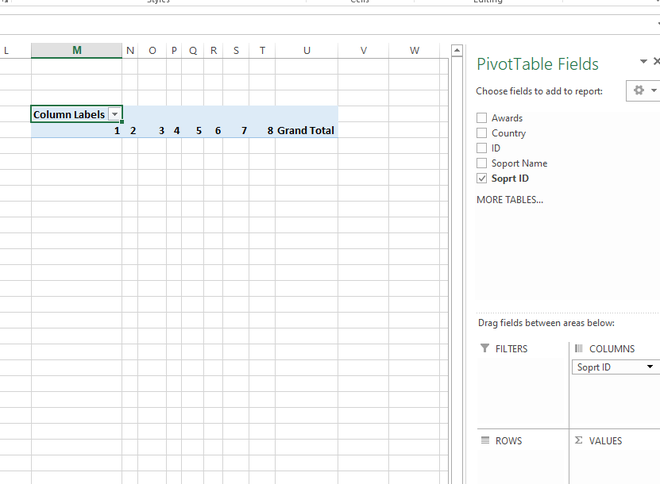Image resolution: width=660 pixels, height=484 pixels.
Task: Select column S header
Action: pos(236,51)
